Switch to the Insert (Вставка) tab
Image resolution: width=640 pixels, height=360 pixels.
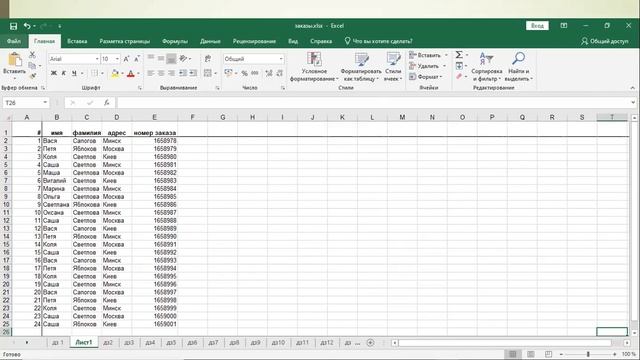(77, 41)
